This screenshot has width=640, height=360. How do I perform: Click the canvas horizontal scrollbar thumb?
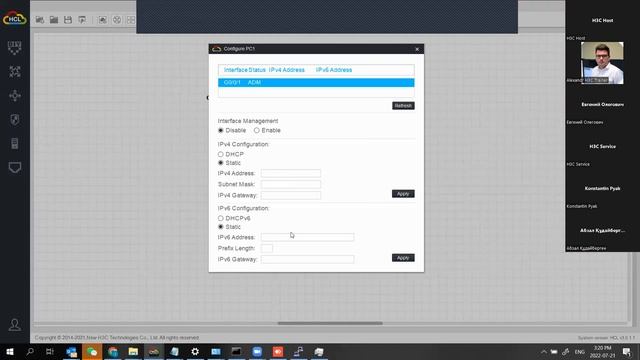[x=330, y=323]
